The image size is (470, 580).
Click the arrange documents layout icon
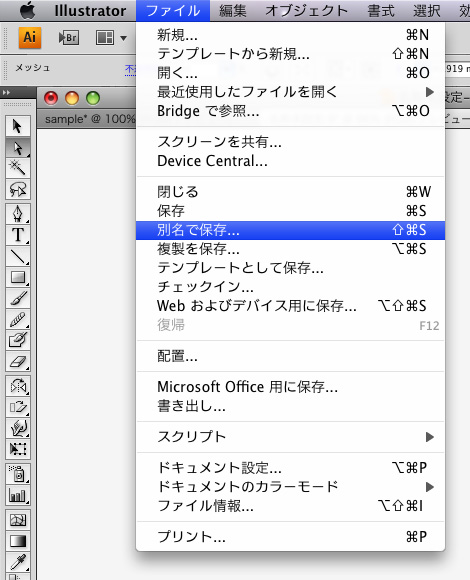[105, 38]
